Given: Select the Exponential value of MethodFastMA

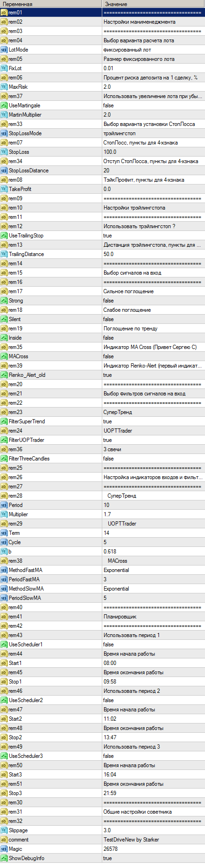Looking at the screenshot, I should [116, 570].
